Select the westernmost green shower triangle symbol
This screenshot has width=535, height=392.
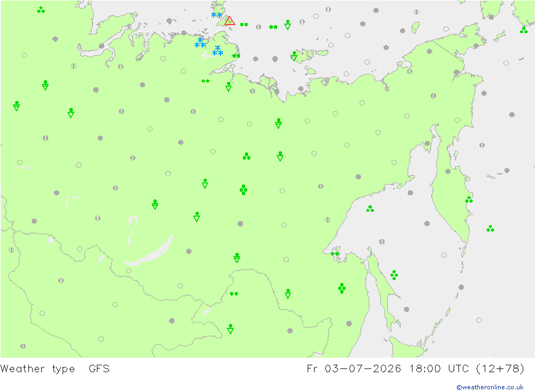(x=17, y=106)
